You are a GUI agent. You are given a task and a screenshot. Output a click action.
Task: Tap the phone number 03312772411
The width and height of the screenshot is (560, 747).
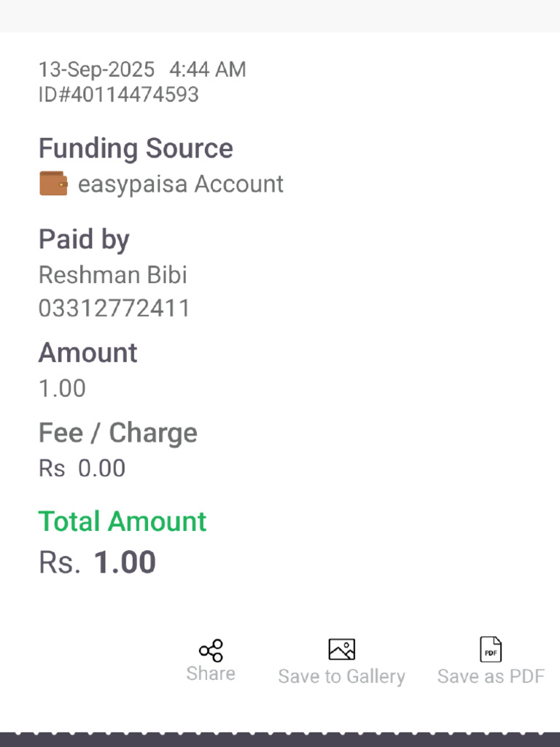(114, 309)
